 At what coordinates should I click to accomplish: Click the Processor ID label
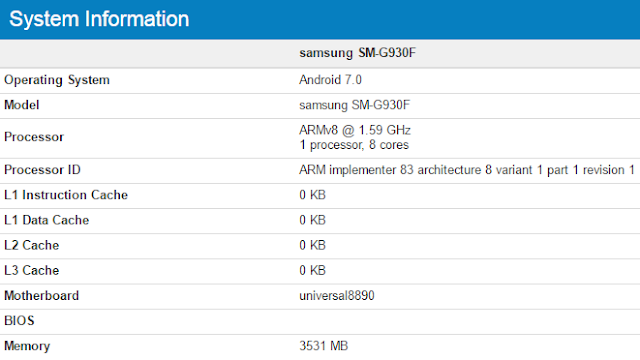coord(42,170)
